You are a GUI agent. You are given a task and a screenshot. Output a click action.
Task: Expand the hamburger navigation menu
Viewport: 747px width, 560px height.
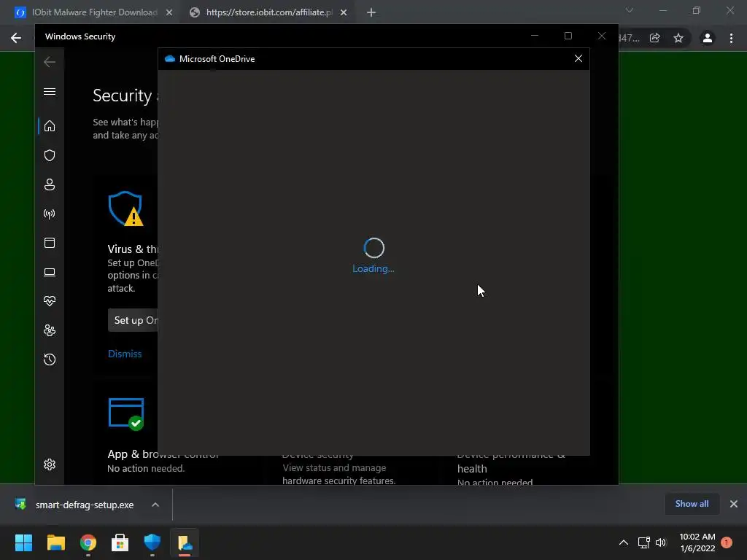tap(50, 91)
